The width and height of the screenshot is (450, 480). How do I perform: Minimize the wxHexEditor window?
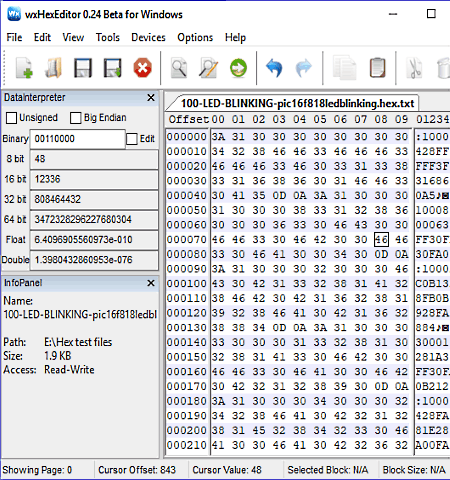click(393, 14)
